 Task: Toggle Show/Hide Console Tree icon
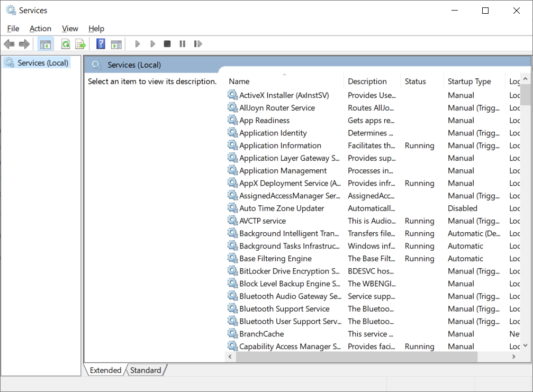45,44
